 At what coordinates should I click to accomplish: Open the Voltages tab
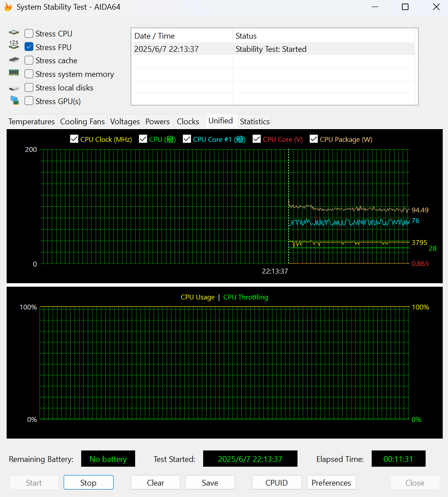pos(125,122)
